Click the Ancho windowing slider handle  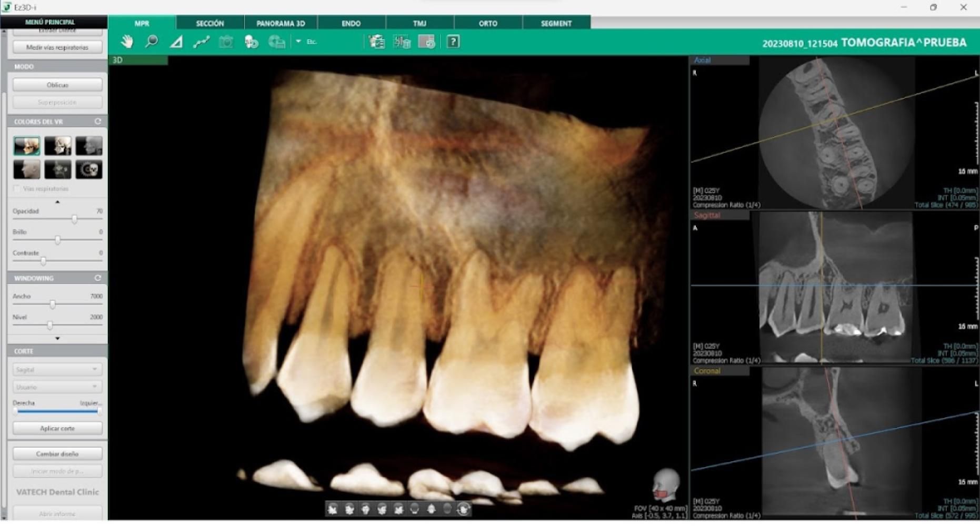coord(52,304)
